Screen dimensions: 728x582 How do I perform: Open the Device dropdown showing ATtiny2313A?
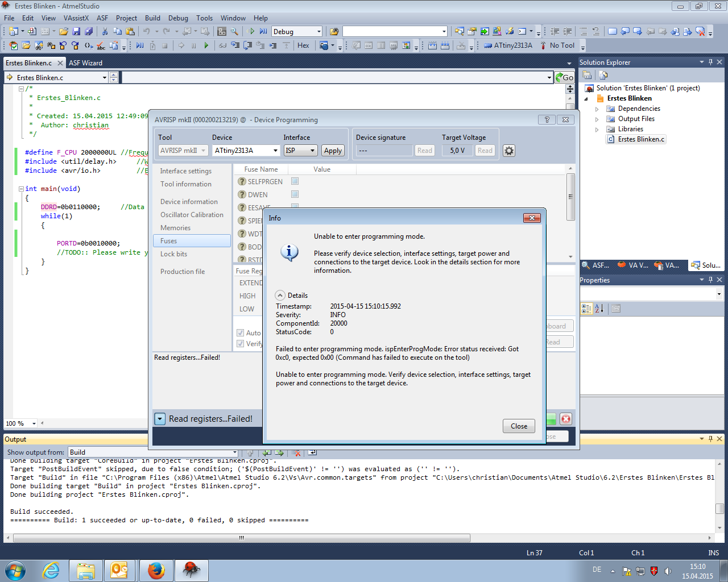click(x=246, y=151)
